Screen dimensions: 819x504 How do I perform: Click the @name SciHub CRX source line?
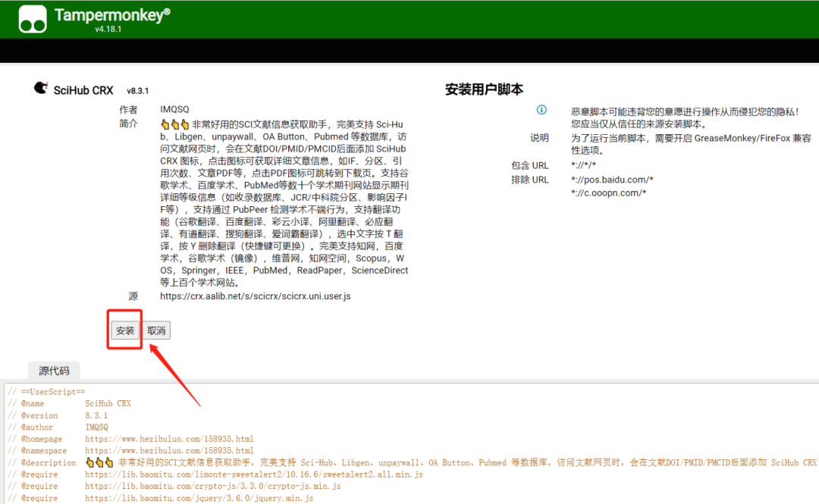[70, 404]
